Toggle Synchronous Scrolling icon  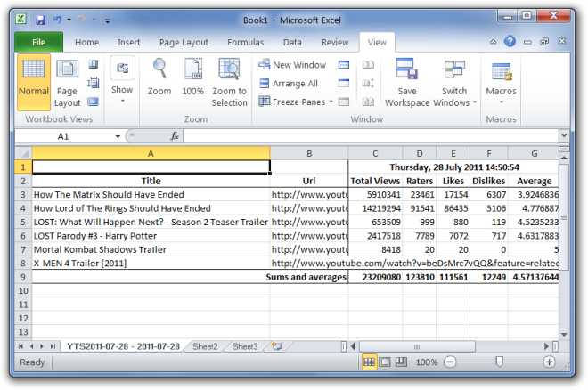[368, 83]
